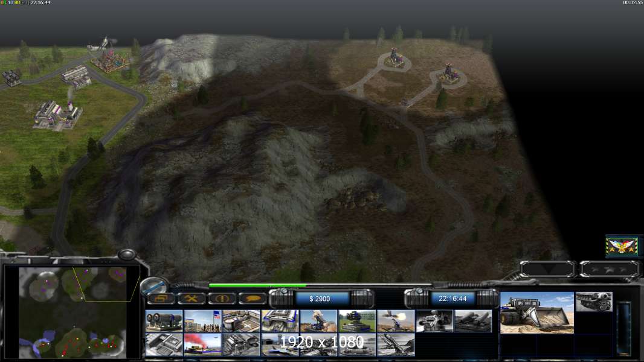Select the airfield with parked plane
Image resolution: width=644 pixels, height=362 pixels.
coord(101,43)
